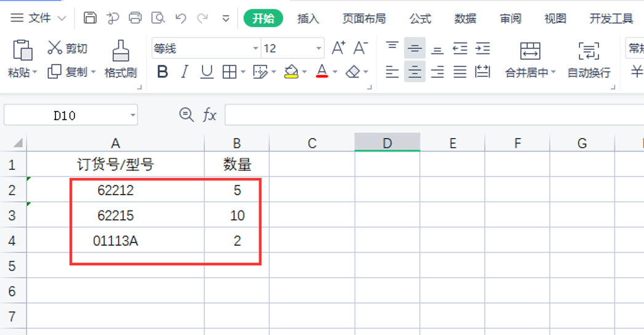
Task: Increase font size with A+ icon
Action: coord(338,48)
